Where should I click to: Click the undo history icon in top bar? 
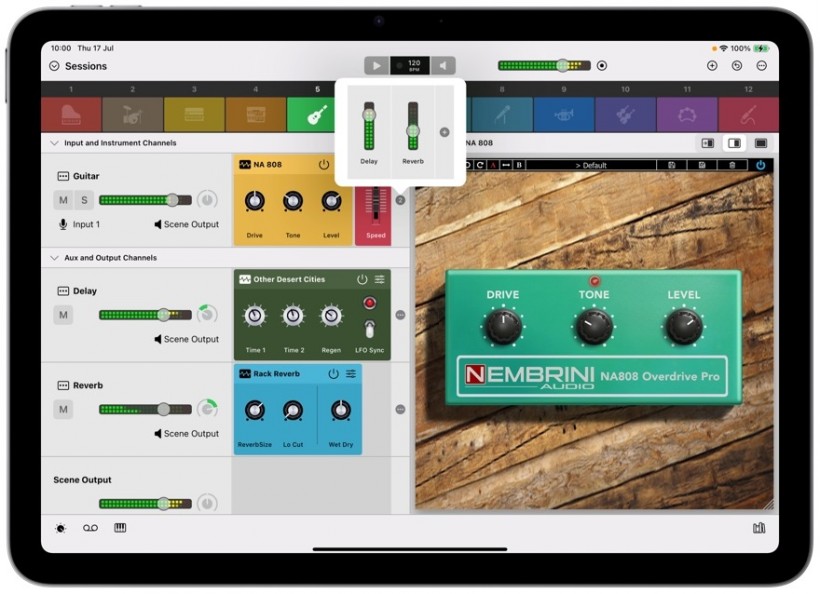737,66
